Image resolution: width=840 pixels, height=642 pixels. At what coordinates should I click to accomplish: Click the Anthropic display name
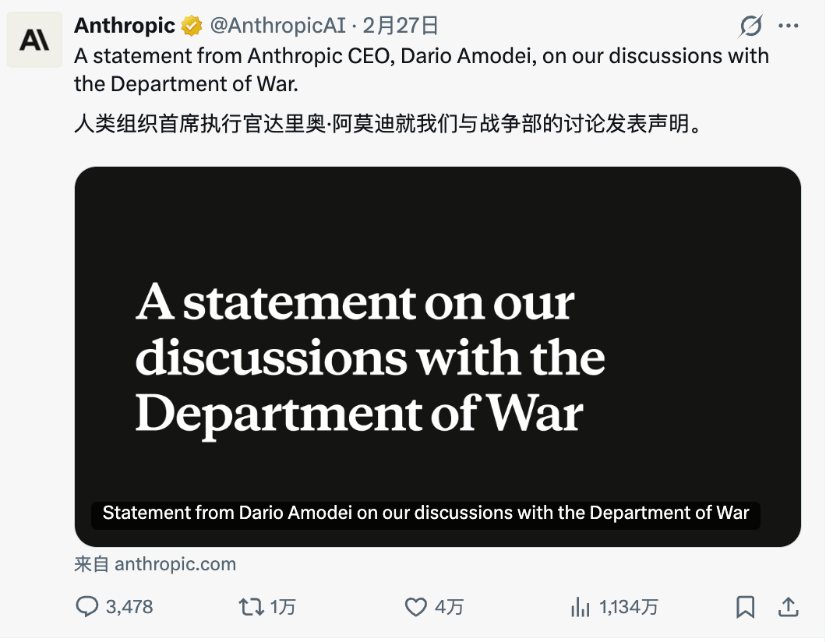pos(125,25)
